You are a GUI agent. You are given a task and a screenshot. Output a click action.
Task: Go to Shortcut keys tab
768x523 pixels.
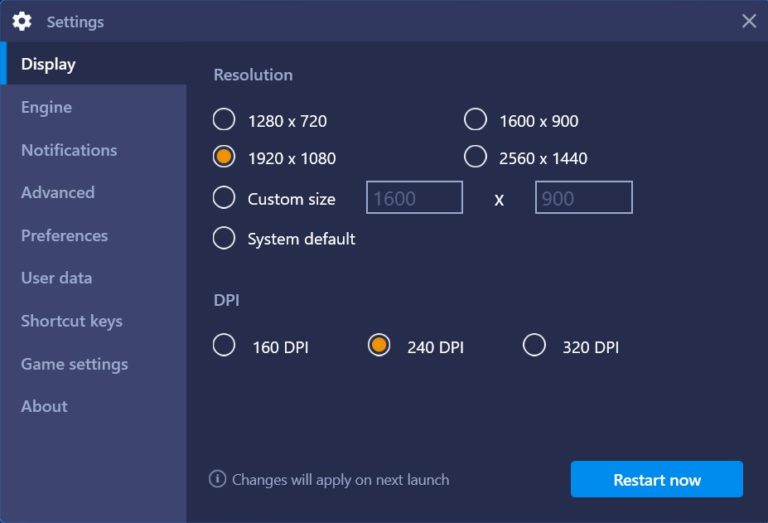93,321
